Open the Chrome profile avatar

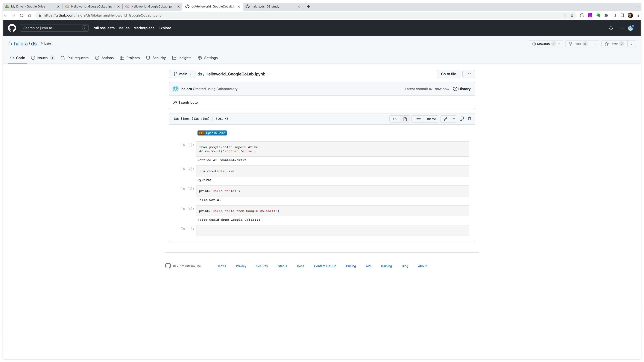(630, 15)
